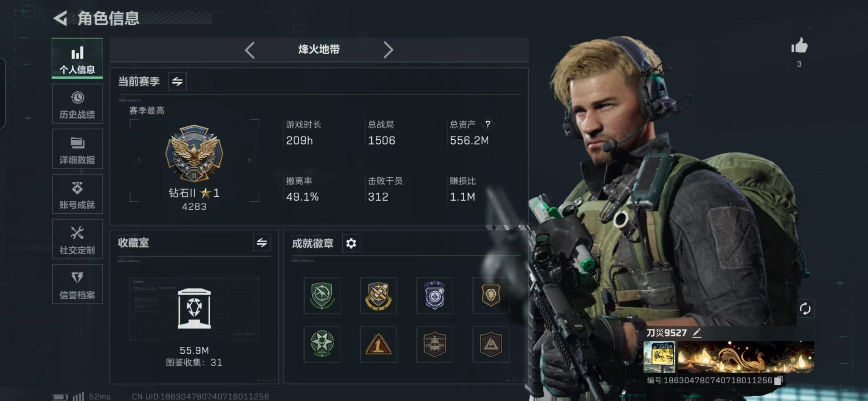Click the helicopter achievement badge
868x401 pixels.
(434, 344)
